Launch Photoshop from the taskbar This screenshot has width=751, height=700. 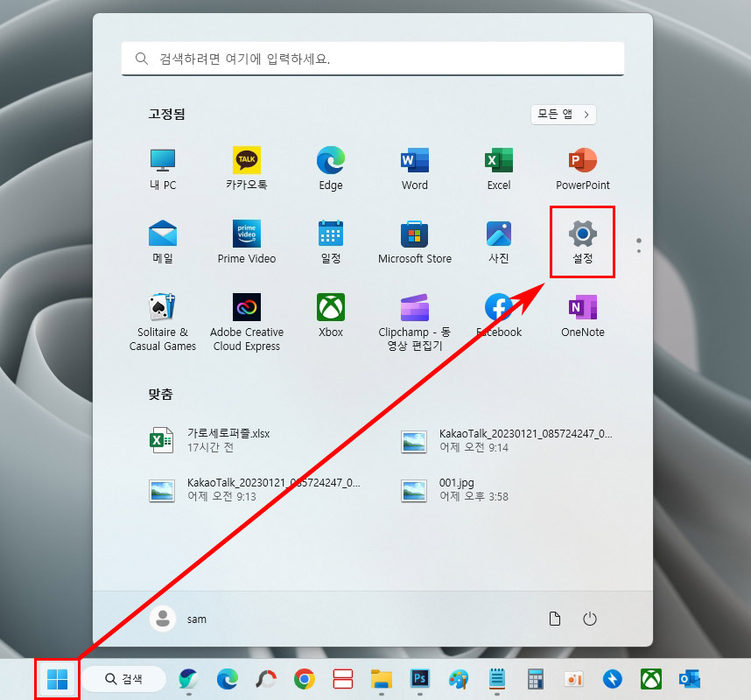419,679
